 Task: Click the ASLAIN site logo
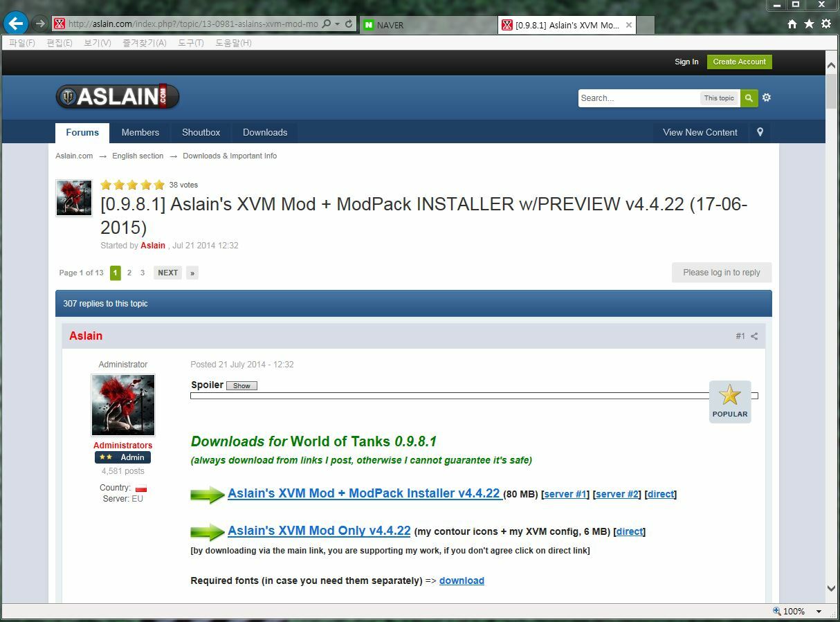click(118, 97)
